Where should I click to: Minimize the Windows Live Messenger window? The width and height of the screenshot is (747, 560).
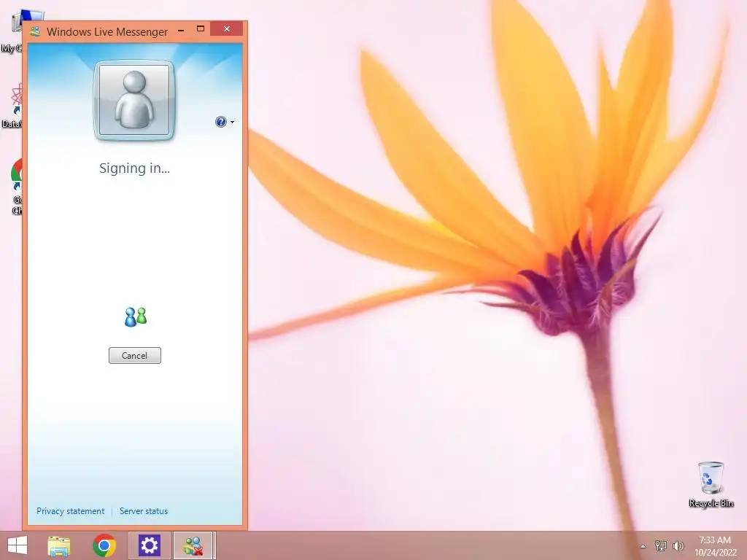(181, 31)
